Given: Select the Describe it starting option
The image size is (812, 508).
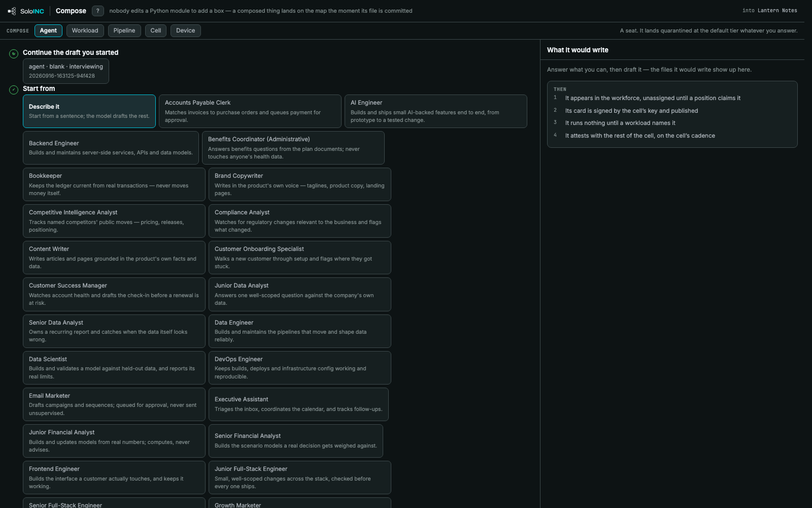Looking at the screenshot, I should point(89,111).
